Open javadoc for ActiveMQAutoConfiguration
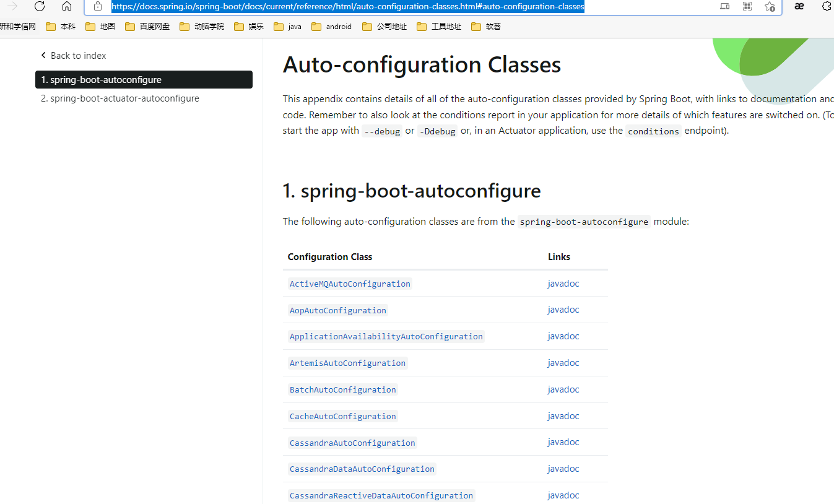 click(563, 284)
